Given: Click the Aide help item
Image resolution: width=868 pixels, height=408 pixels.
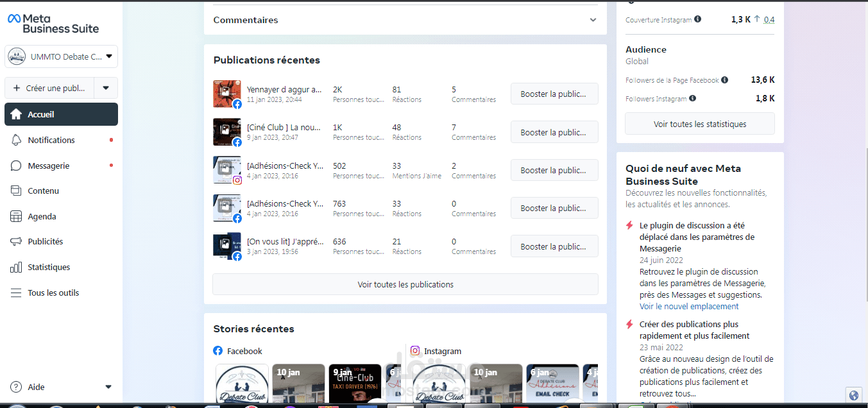Looking at the screenshot, I should 37,387.
